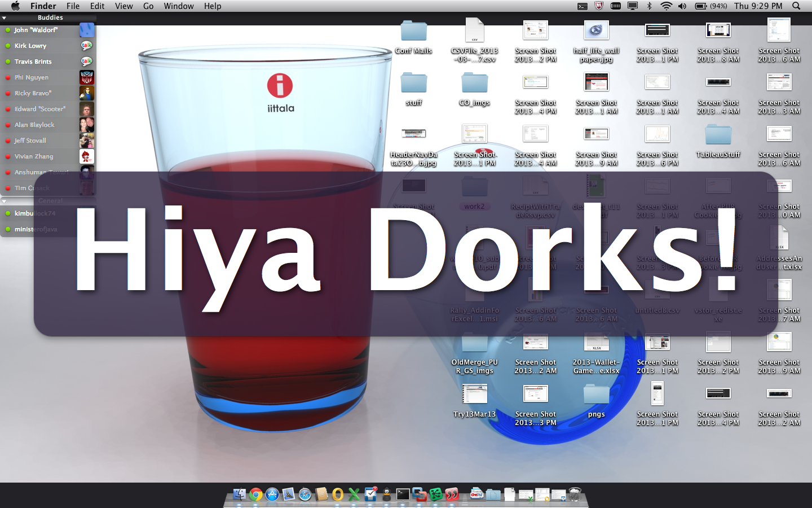Viewport: 812px width, 508px height.
Task: Select buddy Ricky Bravo"
Action: (x=48, y=93)
